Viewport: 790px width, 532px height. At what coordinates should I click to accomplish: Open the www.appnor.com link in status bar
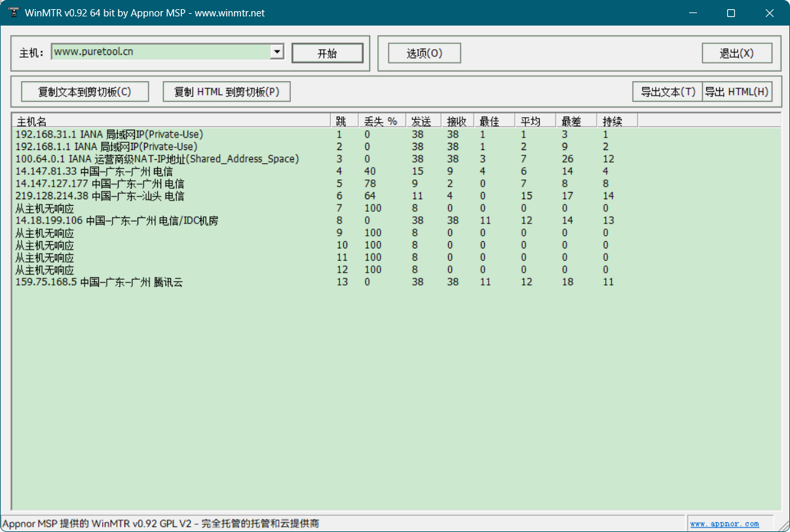(726, 523)
